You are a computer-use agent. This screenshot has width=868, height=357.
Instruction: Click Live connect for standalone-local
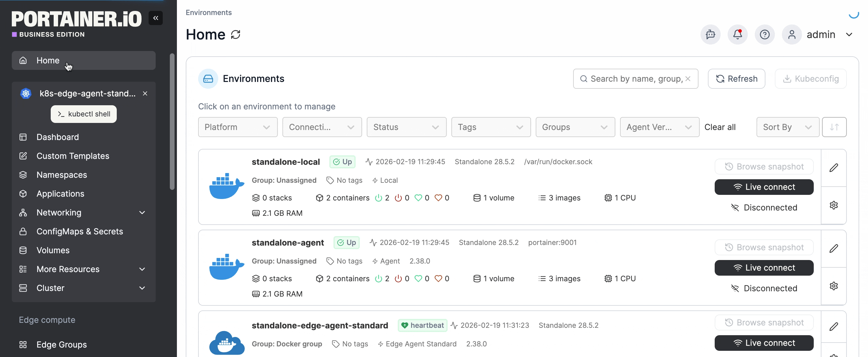[x=764, y=187]
